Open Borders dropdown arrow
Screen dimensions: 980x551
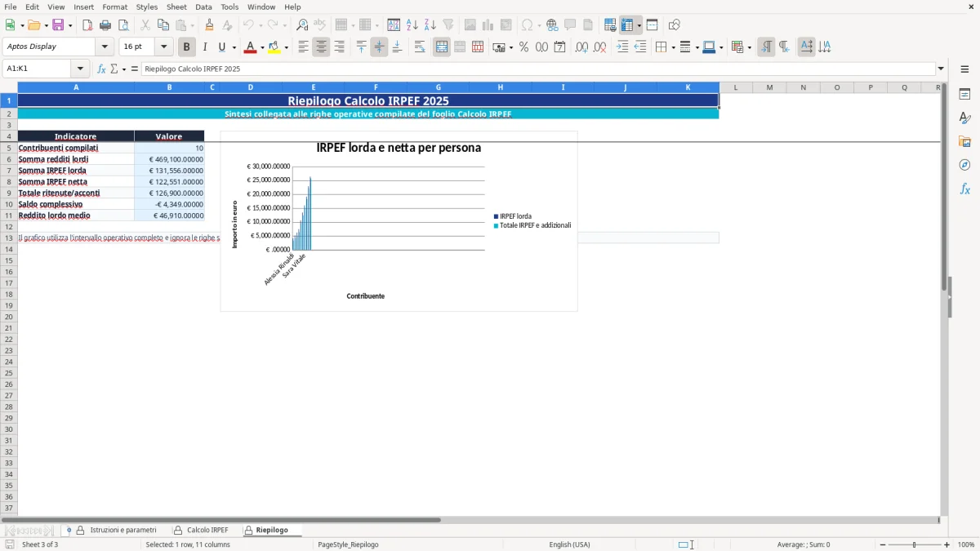(x=672, y=47)
